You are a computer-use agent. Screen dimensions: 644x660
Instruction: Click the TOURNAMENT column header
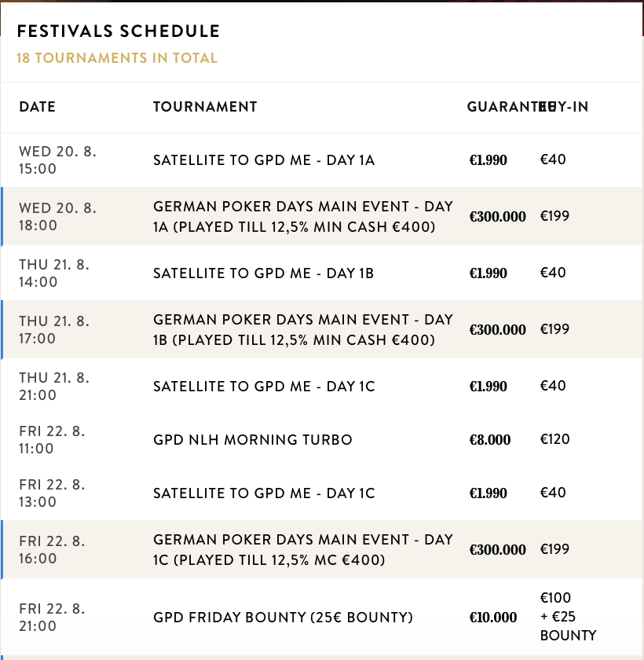[x=205, y=107]
